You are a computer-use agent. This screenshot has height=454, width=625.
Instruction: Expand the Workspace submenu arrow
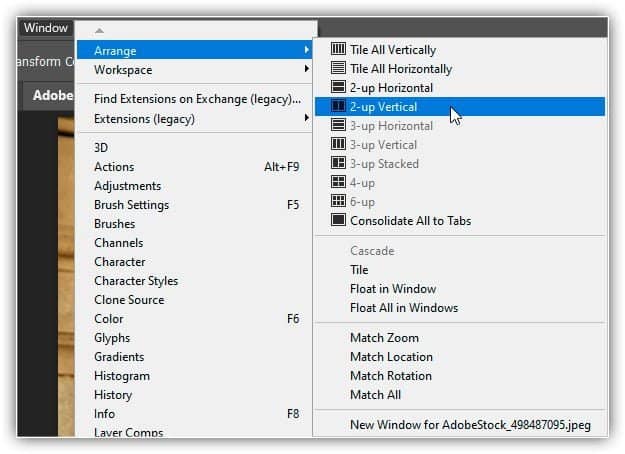[x=307, y=70]
